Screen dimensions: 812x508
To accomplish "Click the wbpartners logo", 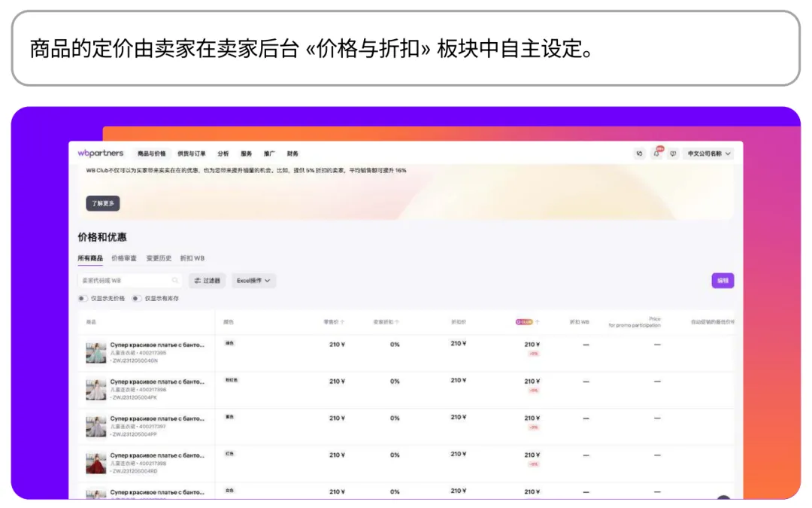I will 101,154.
